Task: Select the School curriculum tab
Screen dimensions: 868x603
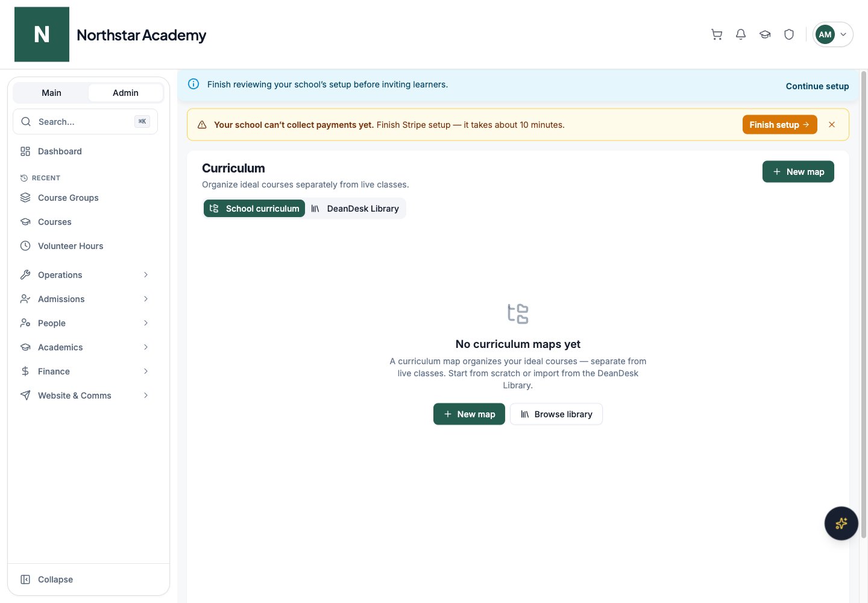Action: [x=254, y=209]
